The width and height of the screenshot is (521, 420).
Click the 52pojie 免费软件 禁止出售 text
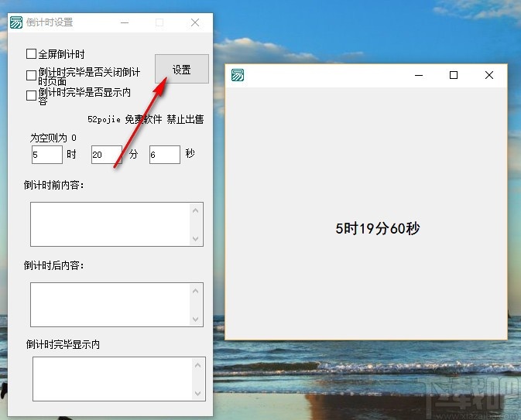[146, 119]
